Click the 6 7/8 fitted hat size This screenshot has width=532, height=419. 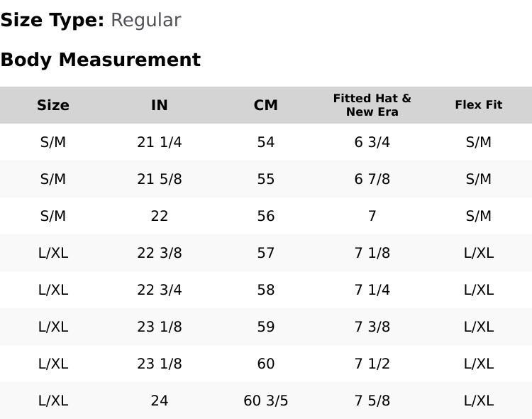[x=372, y=179]
